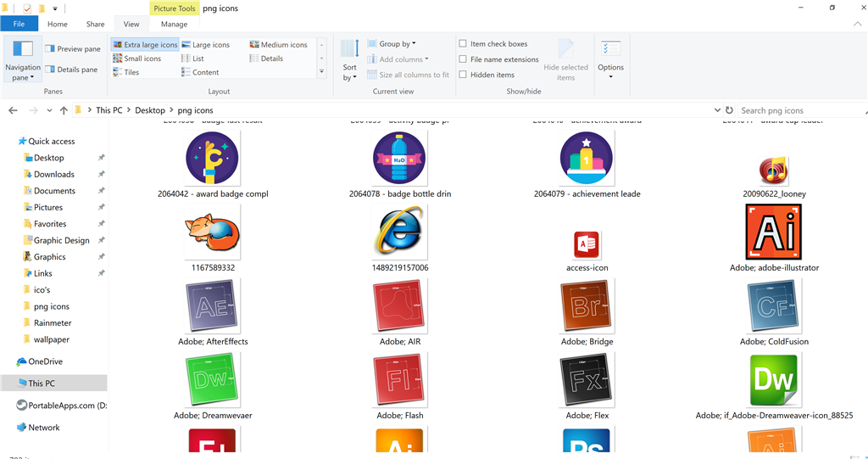This screenshot has width=868, height=459.
Task: Switch to List layout
Action: click(192, 59)
